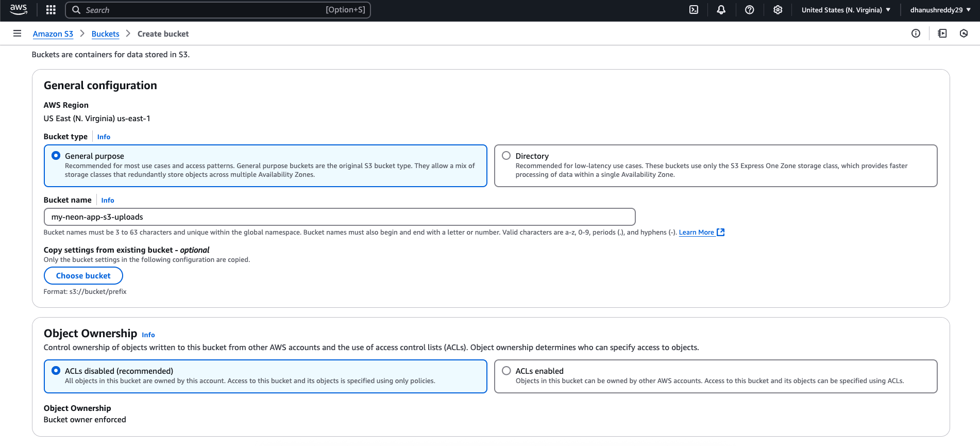Open the settings gear in header

click(x=778, y=10)
